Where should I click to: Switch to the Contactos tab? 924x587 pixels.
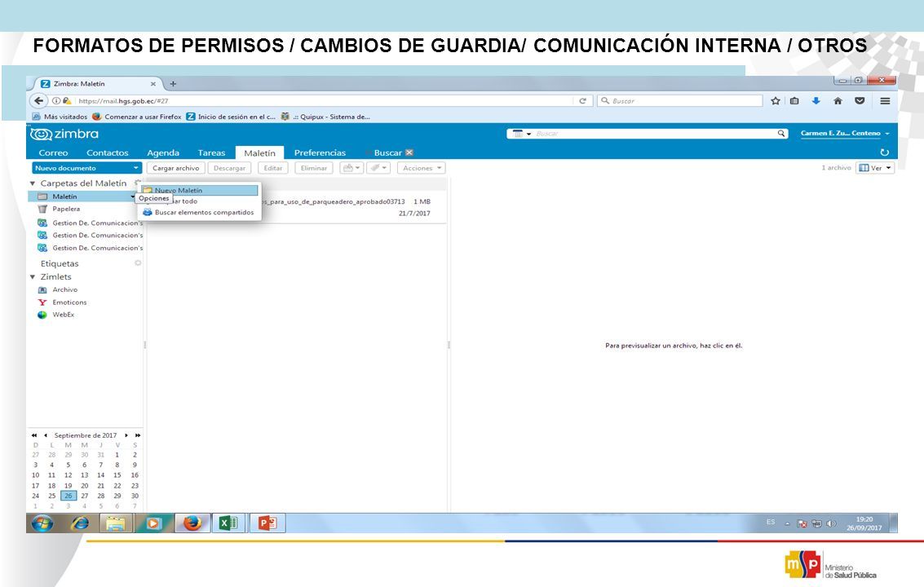pos(108,152)
